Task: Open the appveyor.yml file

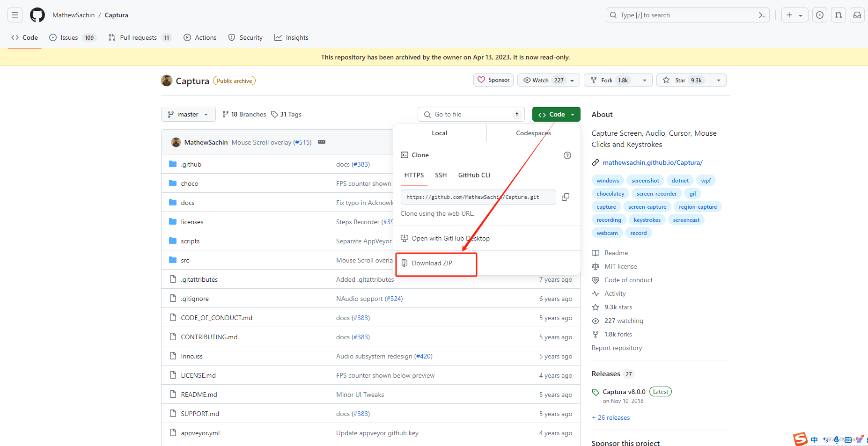Action: (x=200, y=433)
